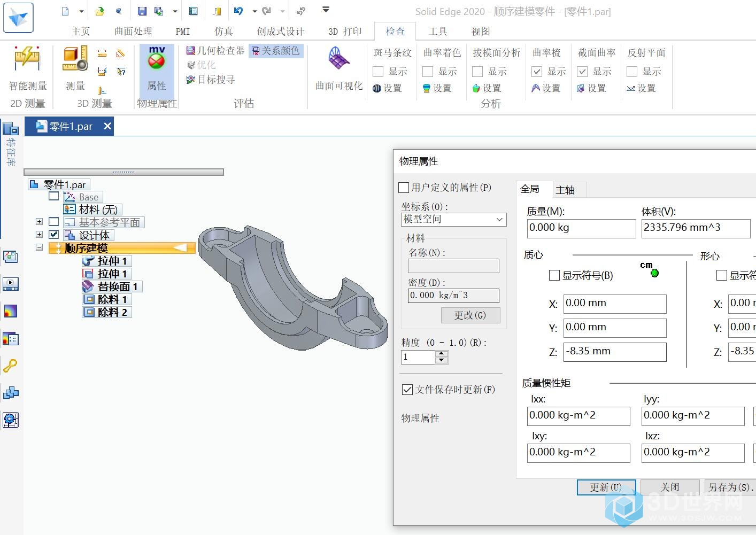This screenshot has height=535, width=756.
Task: Toggle Relationship Colors (关系颜色)
Action: click(276, 50)
